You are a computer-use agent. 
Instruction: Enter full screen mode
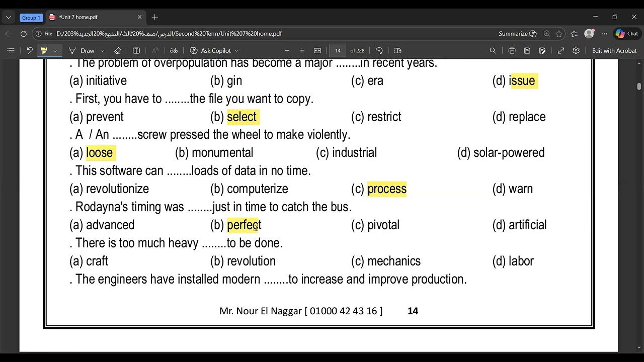pos(561,51)
